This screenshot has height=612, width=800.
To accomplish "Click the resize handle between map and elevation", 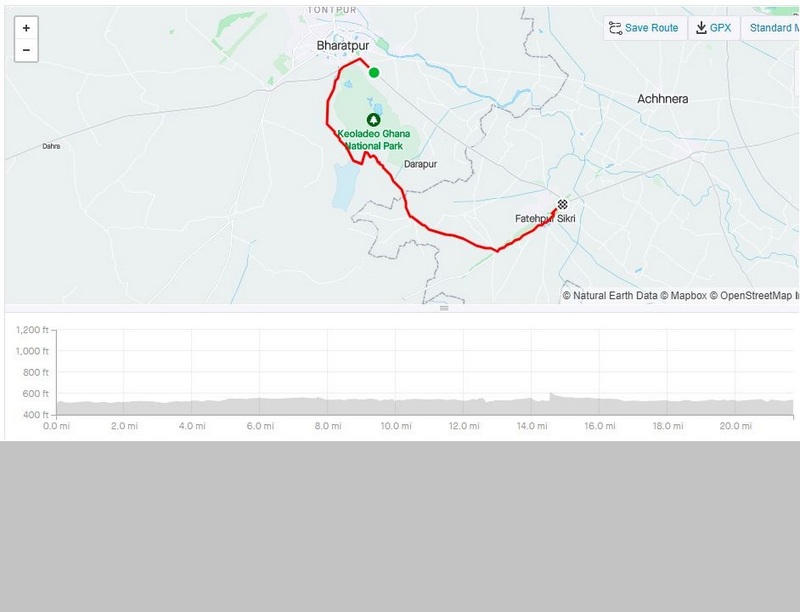I will click(x=444, y=308).
